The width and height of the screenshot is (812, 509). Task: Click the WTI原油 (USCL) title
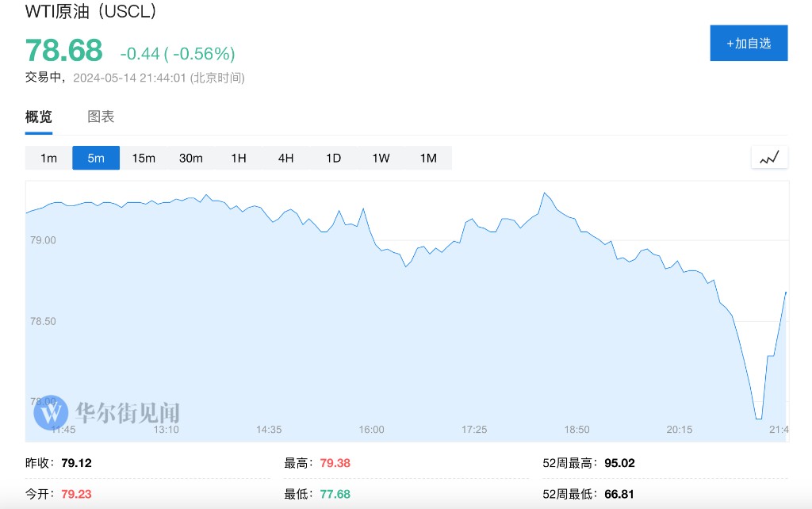click(x=91, y=12)
